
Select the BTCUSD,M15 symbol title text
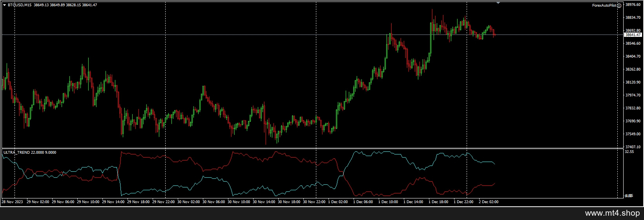(x=20, y=5)
